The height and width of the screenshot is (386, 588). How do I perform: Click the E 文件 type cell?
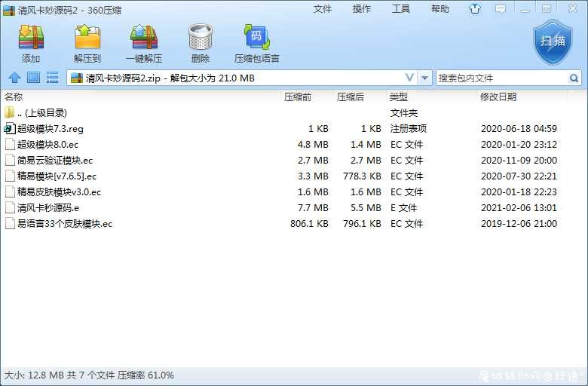click(403, 207)
